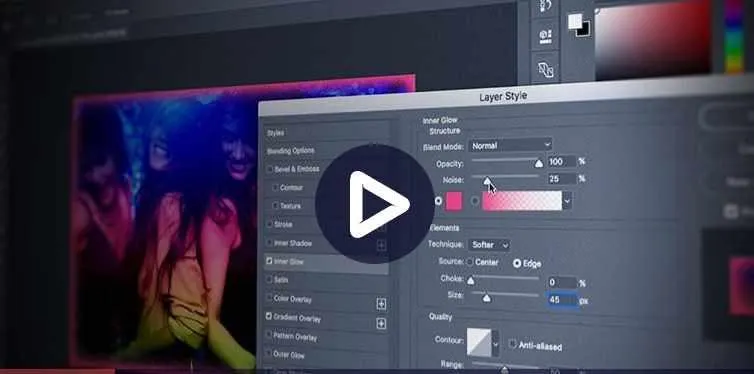
Task: Choose the solid color glow radio button
Action: 438,201
